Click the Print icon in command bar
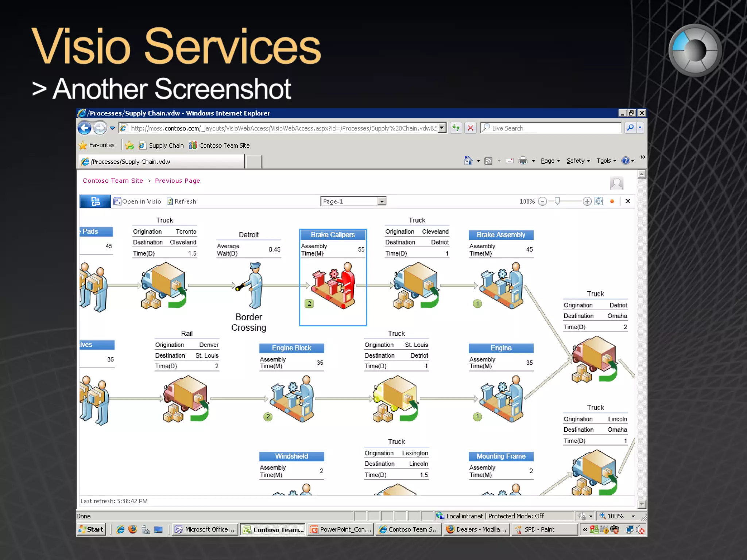 (x=523, y=161)
